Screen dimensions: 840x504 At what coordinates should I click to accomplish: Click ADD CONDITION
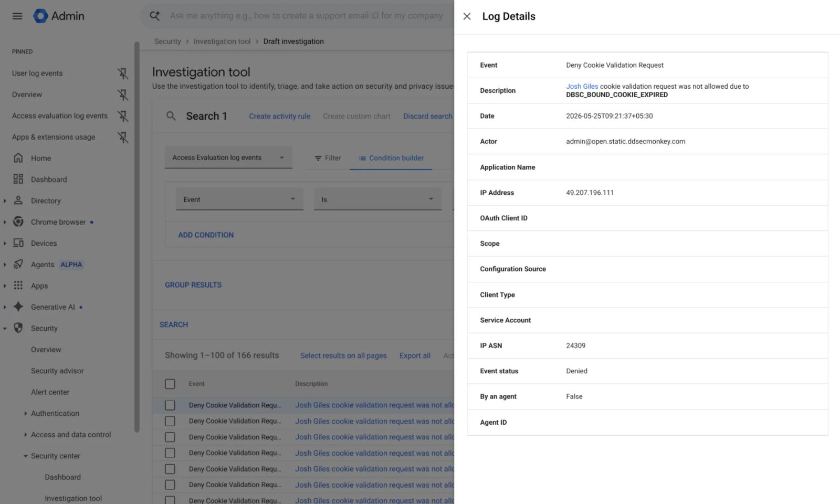point(206,235)
